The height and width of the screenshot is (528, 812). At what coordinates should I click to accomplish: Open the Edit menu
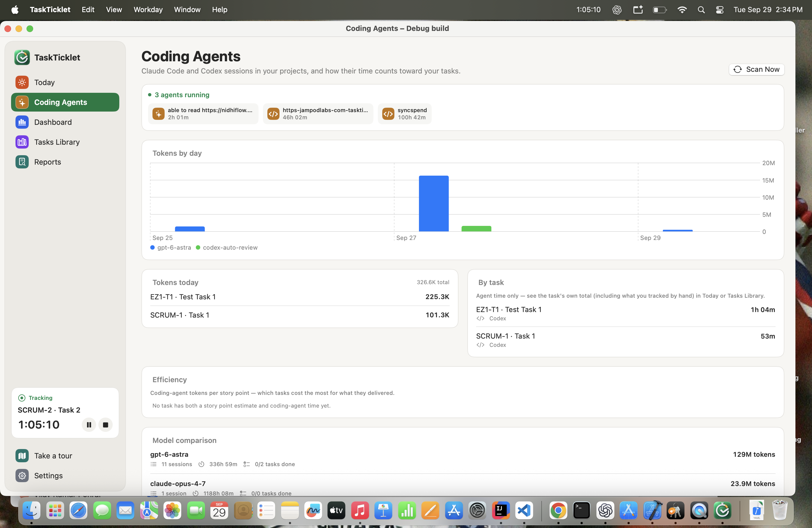click(88, 10)
